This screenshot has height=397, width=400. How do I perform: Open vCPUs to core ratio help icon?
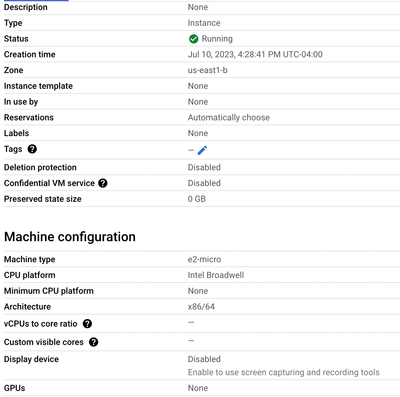87,324
